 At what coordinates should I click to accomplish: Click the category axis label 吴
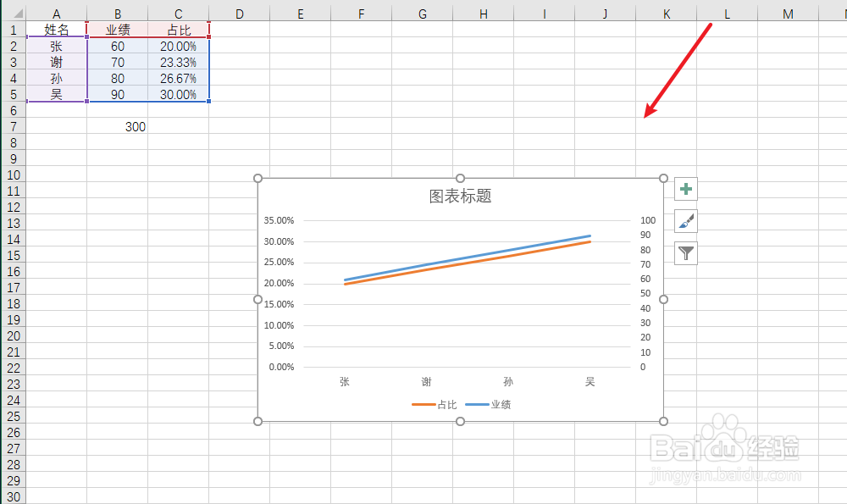[590, 382]
